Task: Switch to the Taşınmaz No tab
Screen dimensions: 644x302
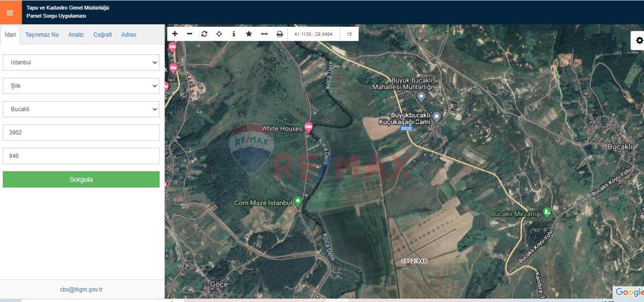Action: 42,34
